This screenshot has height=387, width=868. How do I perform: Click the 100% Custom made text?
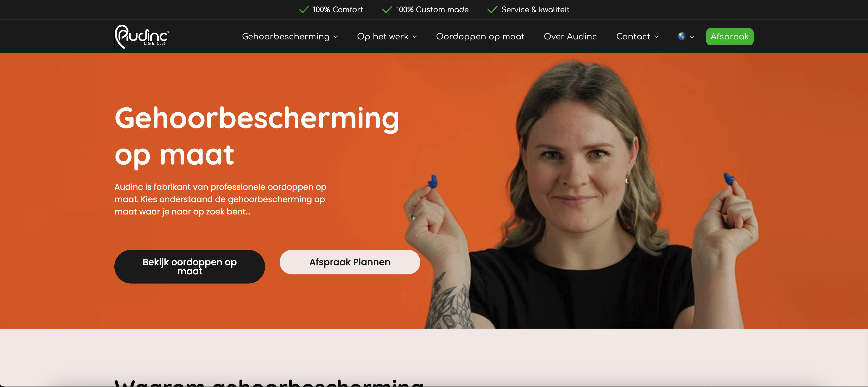[x=432, y=9]
